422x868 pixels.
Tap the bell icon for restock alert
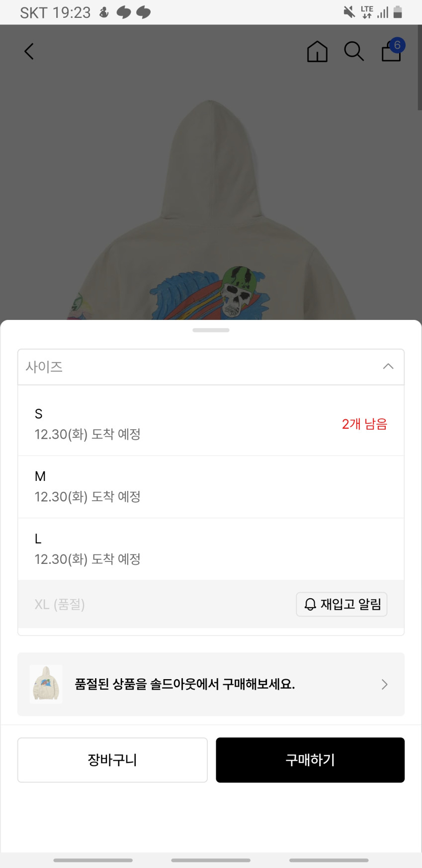310,604
